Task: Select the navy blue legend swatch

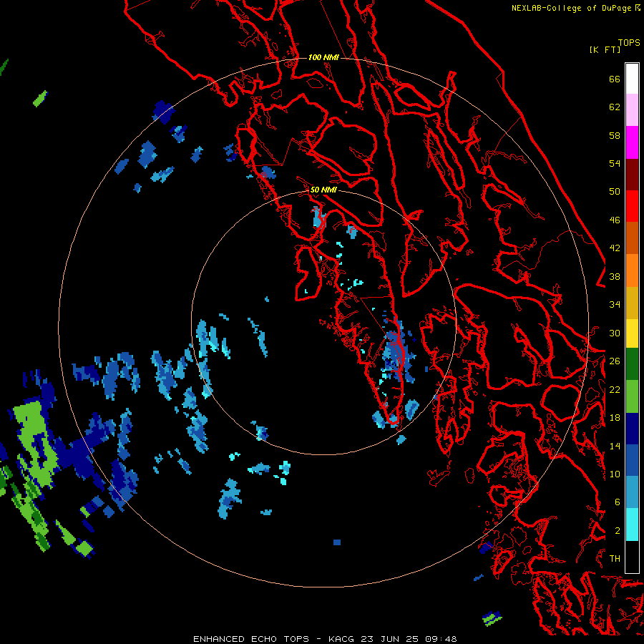Action: tap(632, 429)
